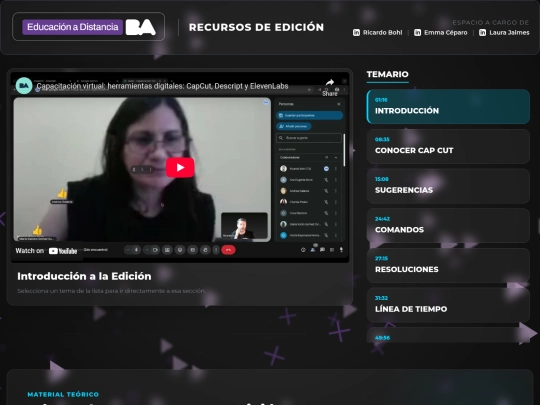Jump to RESOLUCIONES topic at 27:15
Screen dimensions: 540x405
pos(448,265)
